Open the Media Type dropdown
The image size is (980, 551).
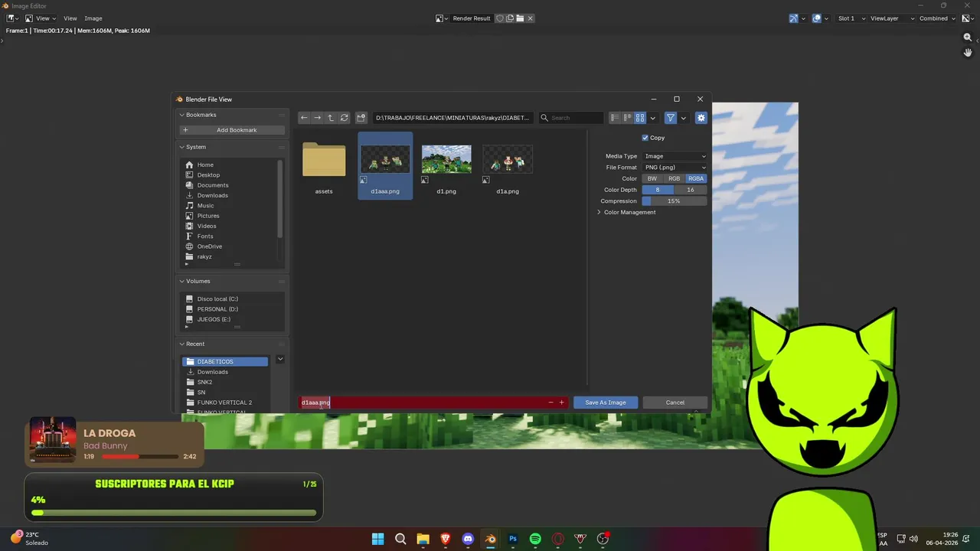675,156
